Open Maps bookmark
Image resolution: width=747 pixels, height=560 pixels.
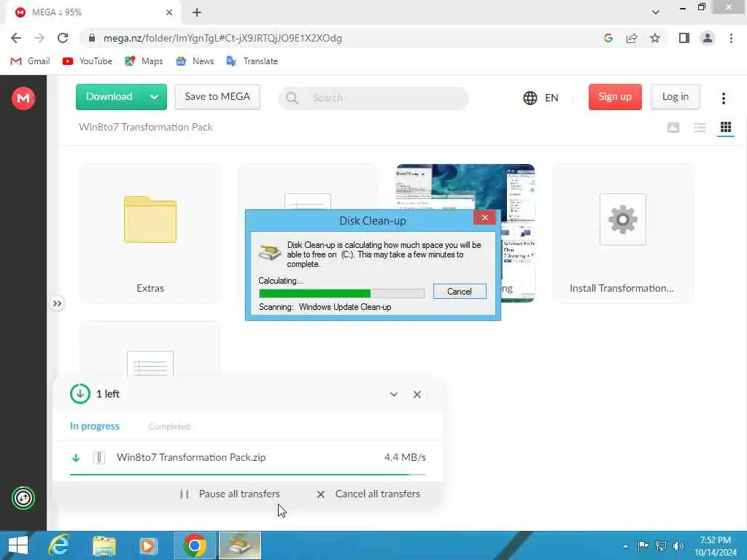point(144,61)
